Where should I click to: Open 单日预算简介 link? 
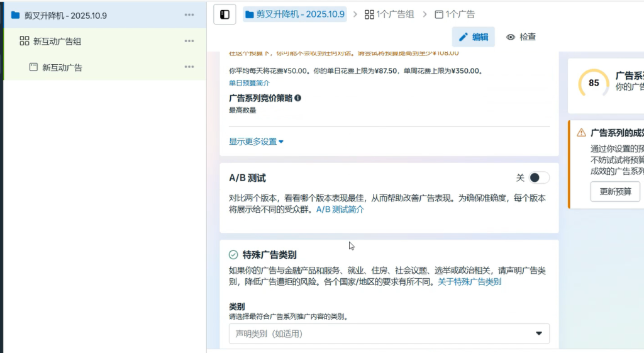(x=249, y=83)
